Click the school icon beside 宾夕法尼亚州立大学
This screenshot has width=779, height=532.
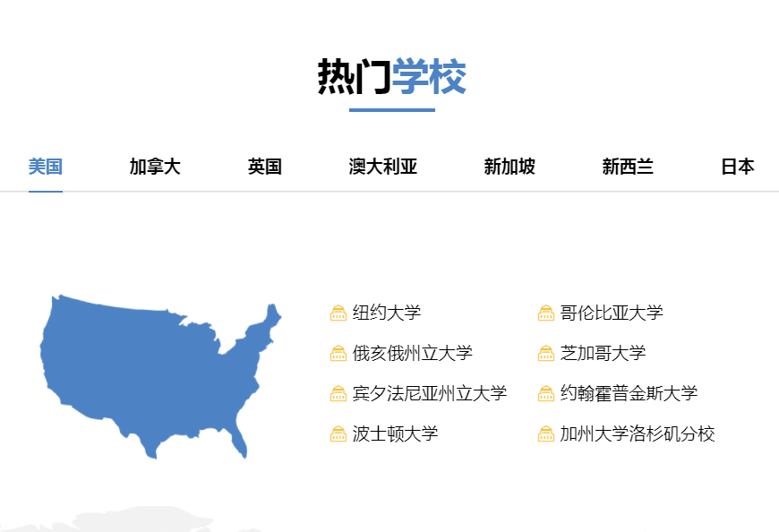338,392
